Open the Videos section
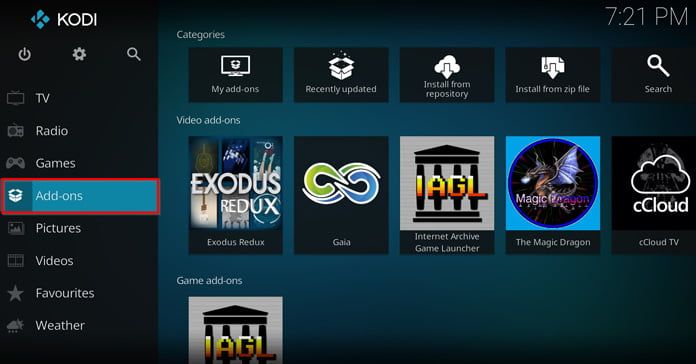This screenshot has width=696, height=364. pyautogui.click(x=80, y=261)
